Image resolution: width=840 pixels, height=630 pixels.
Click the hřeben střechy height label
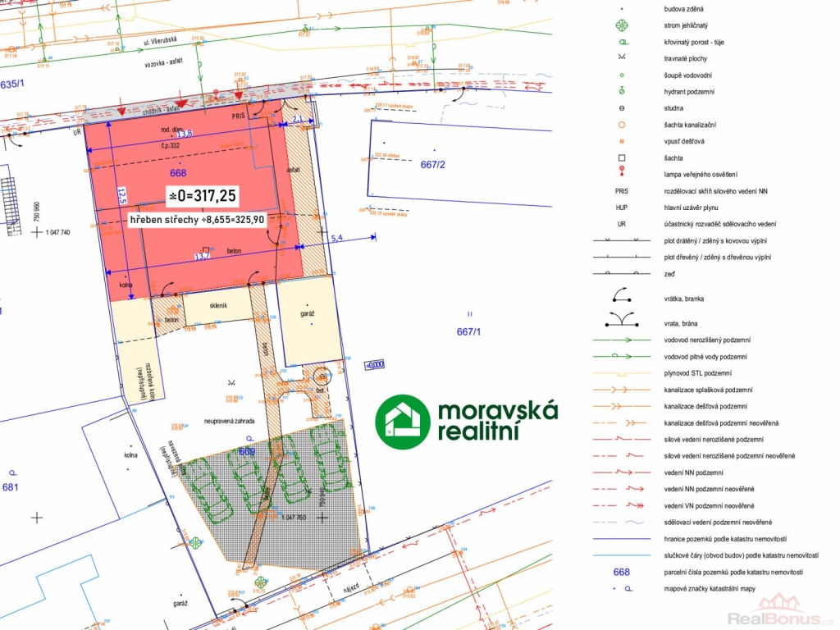pyautogui.click(x=197, y=220)
